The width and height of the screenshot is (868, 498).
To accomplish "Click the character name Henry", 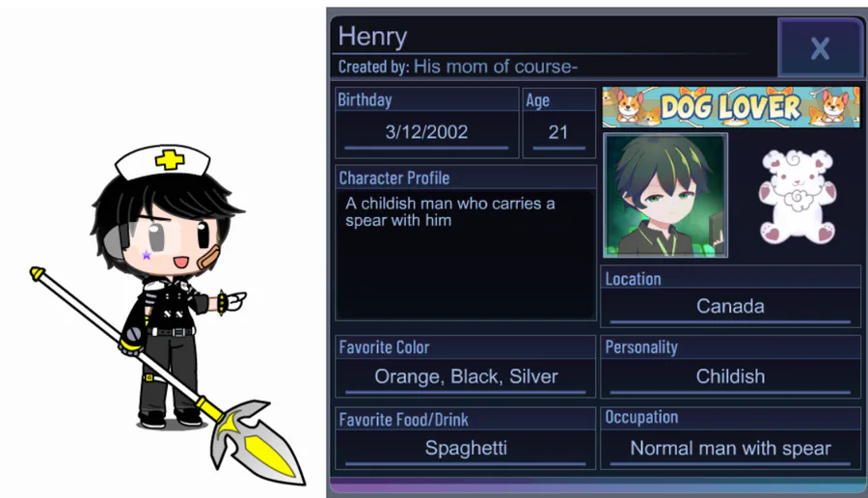I will click(x=372, y=37).
